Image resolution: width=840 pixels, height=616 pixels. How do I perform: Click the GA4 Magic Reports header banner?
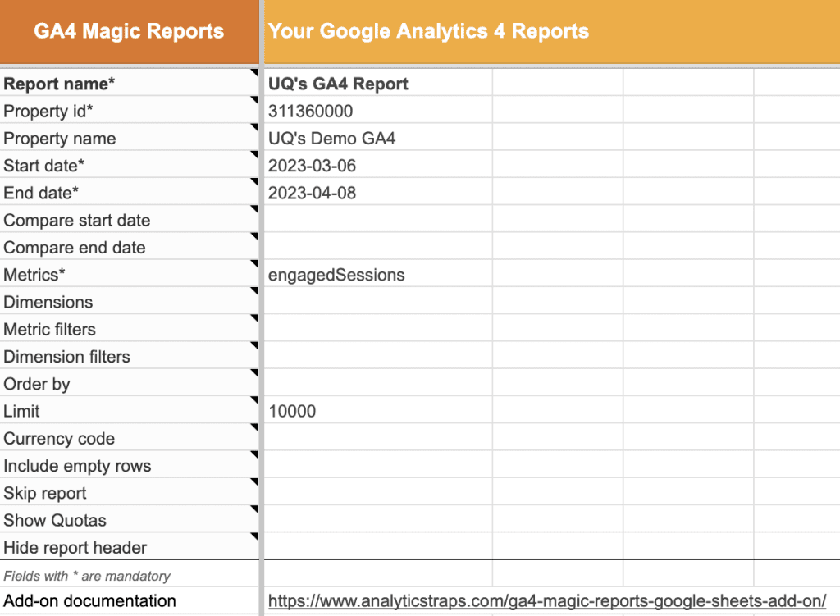coord(127,30)
